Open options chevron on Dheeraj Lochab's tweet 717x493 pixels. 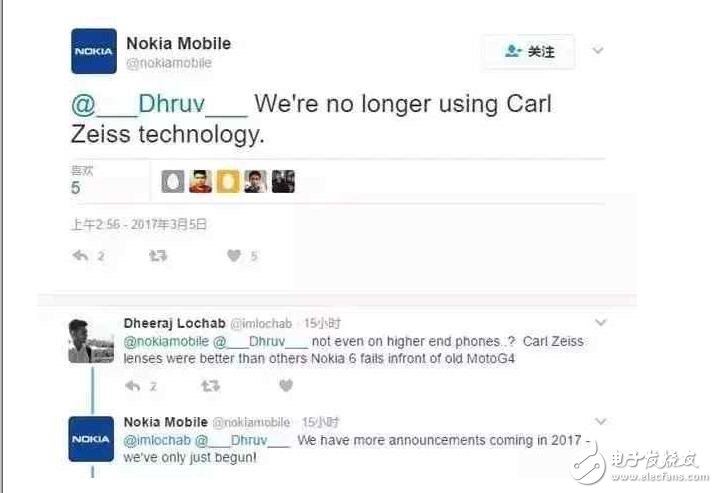(600, 323)
